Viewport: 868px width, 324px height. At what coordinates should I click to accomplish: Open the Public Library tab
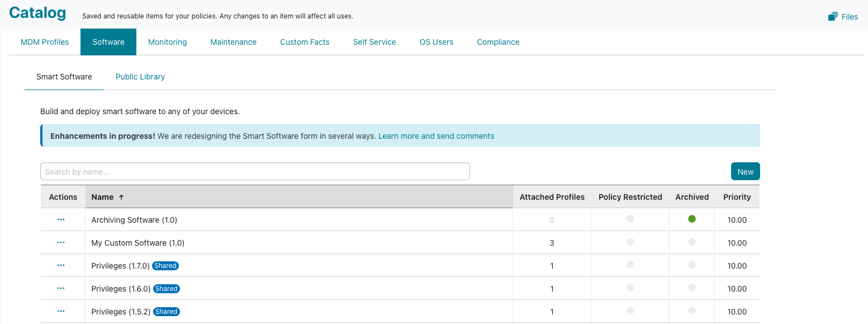(140, 77)
